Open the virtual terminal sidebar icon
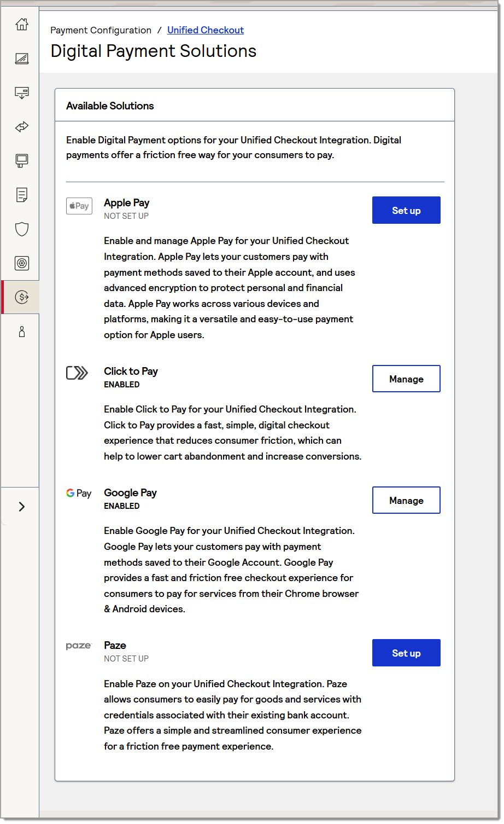This screenshot has width=504, height=824. click(21, 160)
